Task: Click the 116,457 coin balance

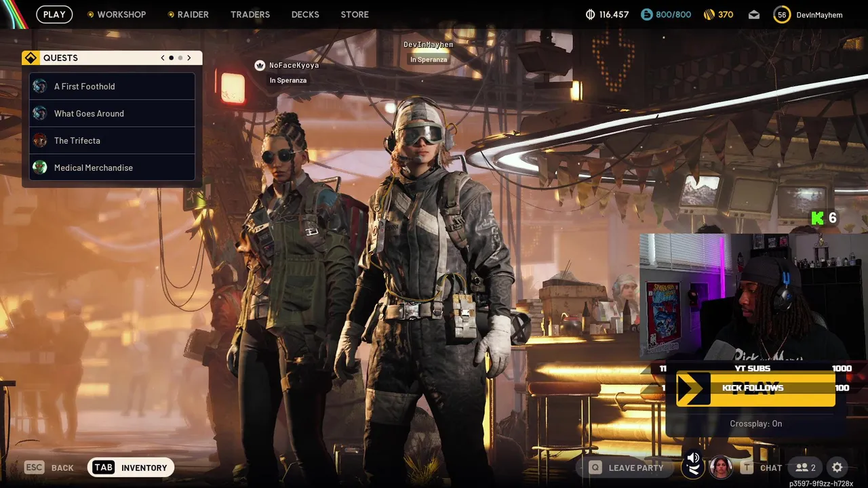Action: [x=614, y=14]
